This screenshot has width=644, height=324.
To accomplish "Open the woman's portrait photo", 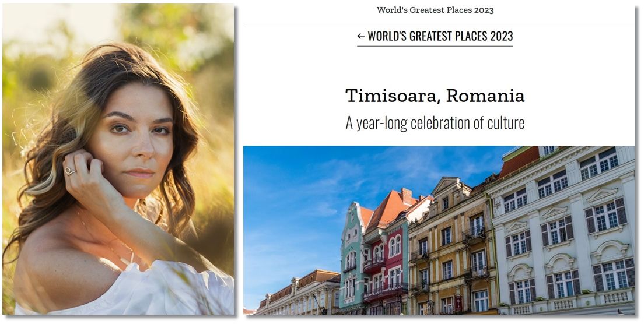I will pos(118,159).
